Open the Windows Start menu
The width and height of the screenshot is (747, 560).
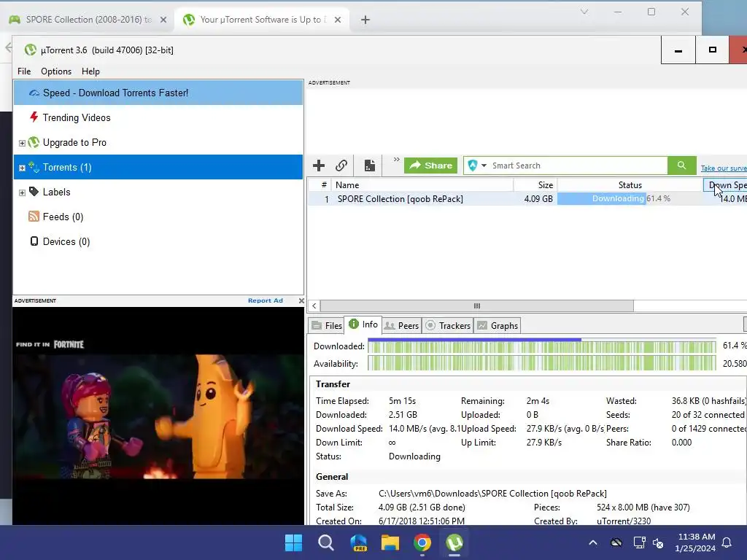(293, 542)
